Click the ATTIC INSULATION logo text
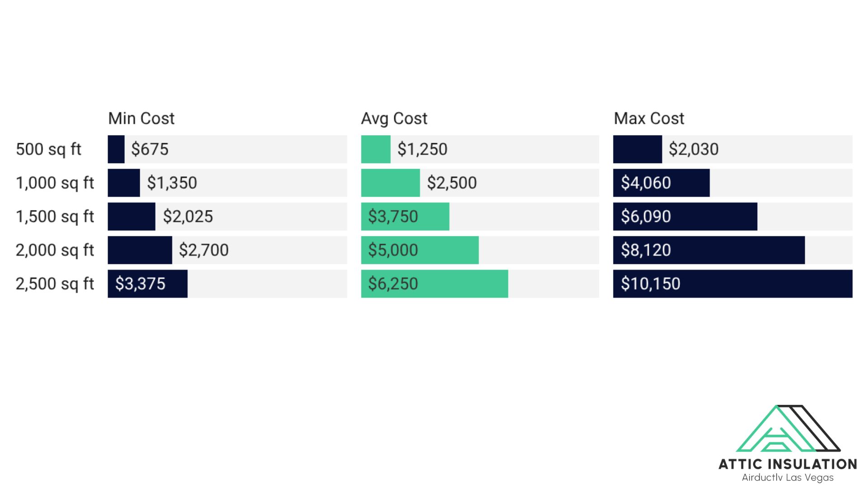The width and height of the screenshot is (868, 488). click(x=788, y=464)
